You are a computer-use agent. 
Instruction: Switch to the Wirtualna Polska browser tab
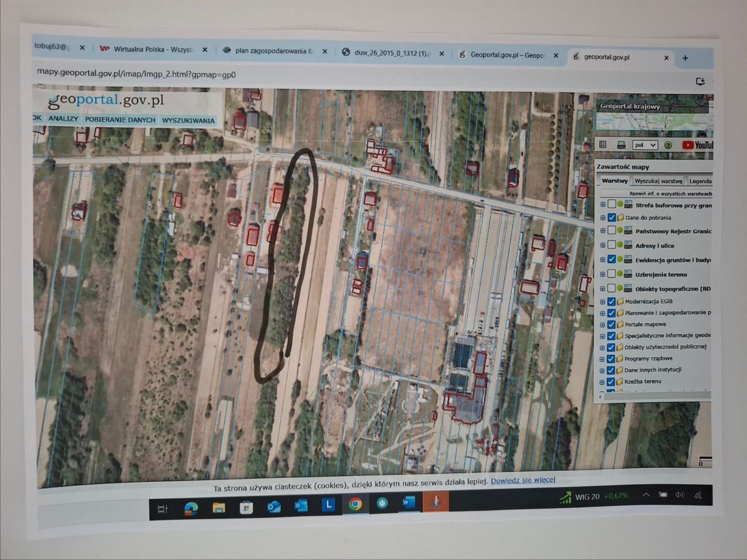pos(153,50)
